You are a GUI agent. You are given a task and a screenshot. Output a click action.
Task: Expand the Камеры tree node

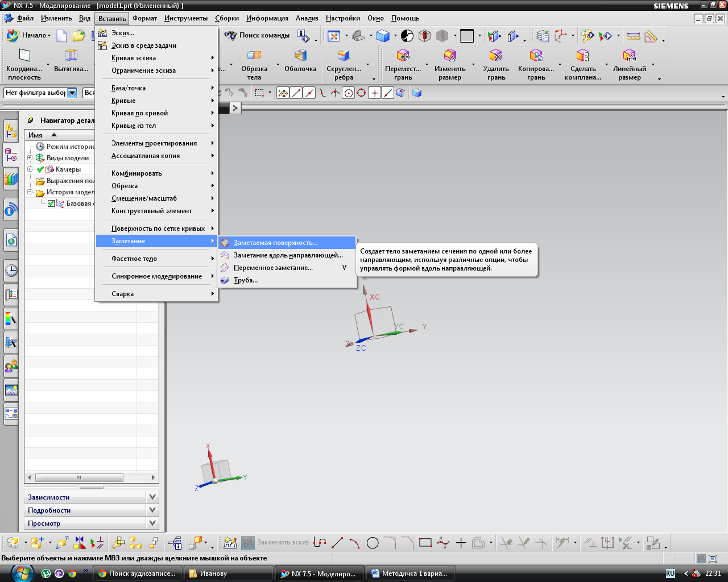30,169
